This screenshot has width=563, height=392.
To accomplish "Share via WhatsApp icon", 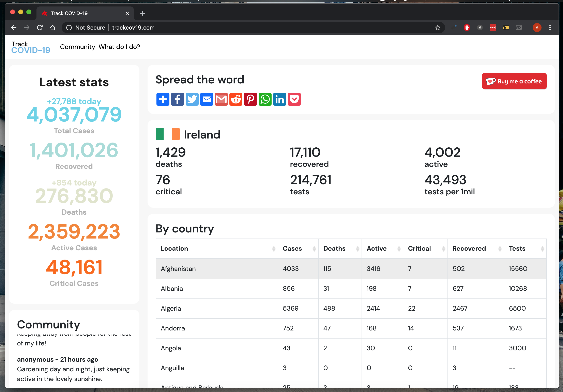I will point(265,99).
